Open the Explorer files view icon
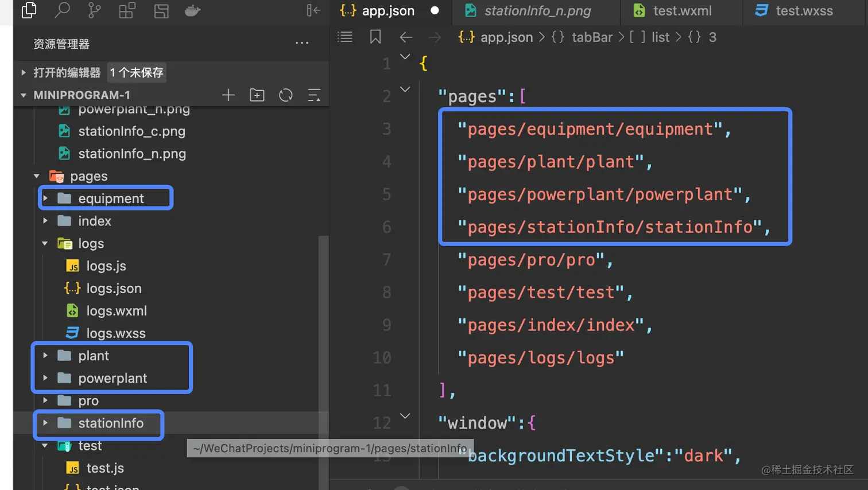The image size is (868, 490). point(29,10)
